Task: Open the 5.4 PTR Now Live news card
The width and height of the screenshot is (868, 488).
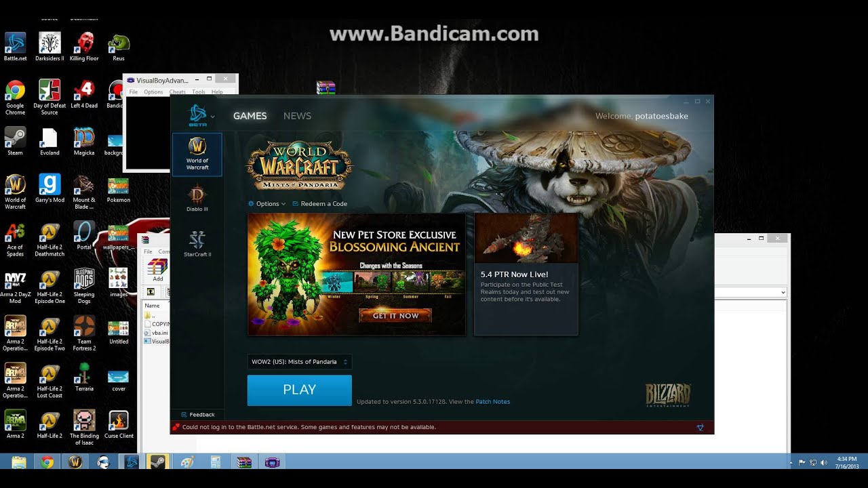Action: 526,274
